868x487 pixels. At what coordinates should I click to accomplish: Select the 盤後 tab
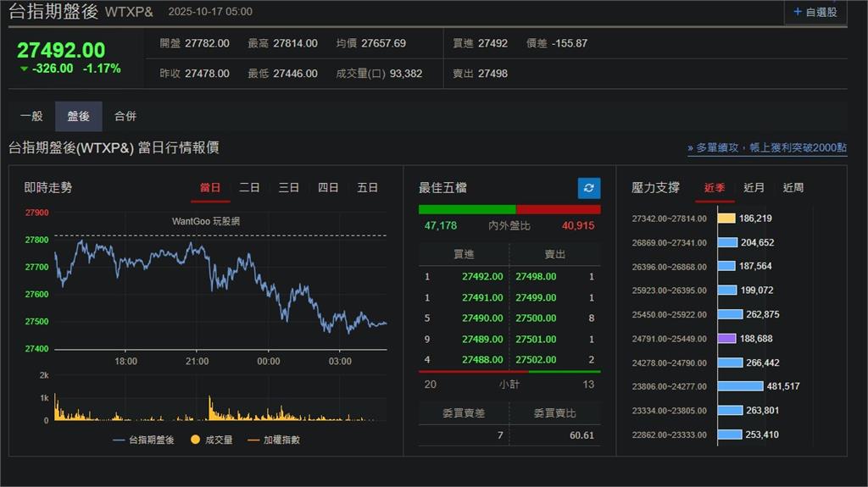(78, 116)
